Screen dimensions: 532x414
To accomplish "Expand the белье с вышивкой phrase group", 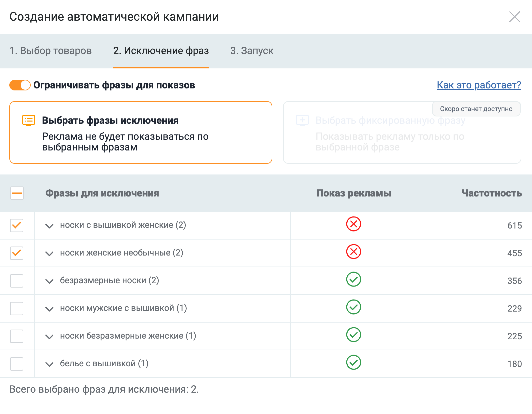I will tap(49, 364).
